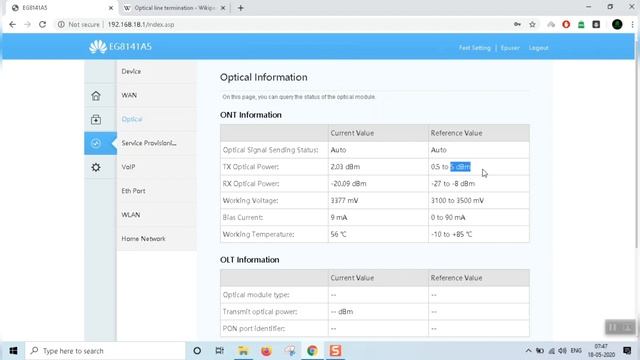The image size is (640, 360).
Task: Click the Not secure site info icon
Action: pyautogui.click(x=61, y=24)
